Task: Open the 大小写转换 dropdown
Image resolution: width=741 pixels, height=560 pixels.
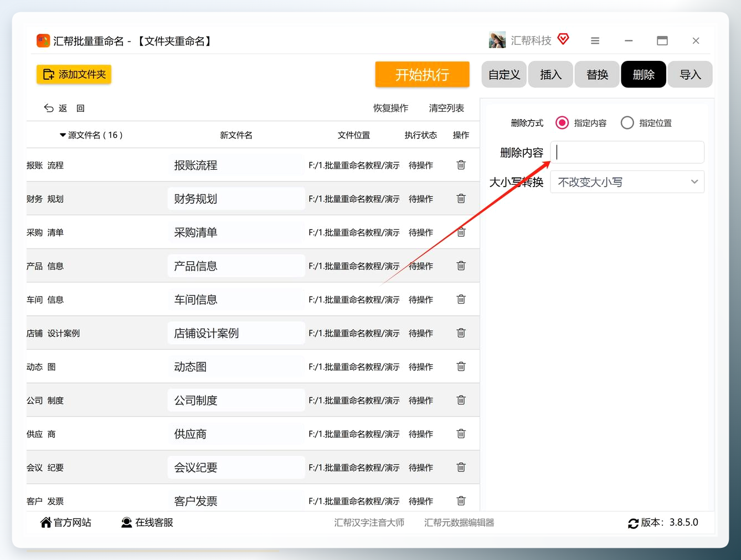Action: pyautogui.click(x=627, y=182)
